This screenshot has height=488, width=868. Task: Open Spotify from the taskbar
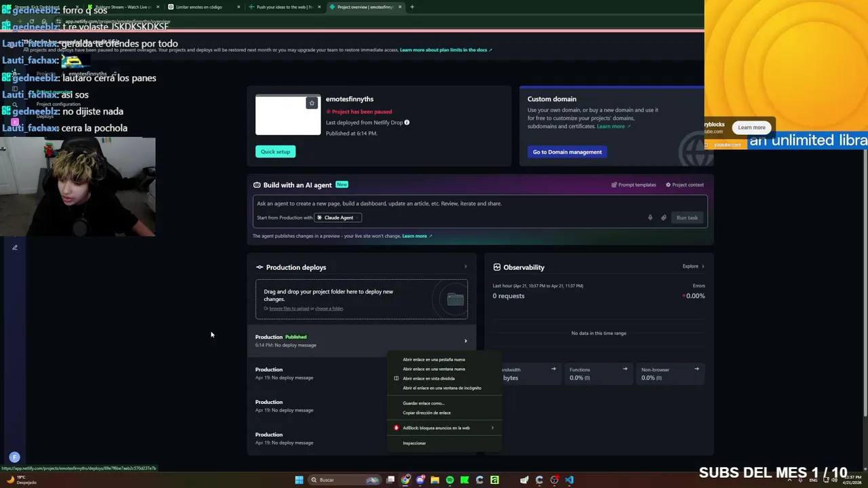tap(450, 480)
